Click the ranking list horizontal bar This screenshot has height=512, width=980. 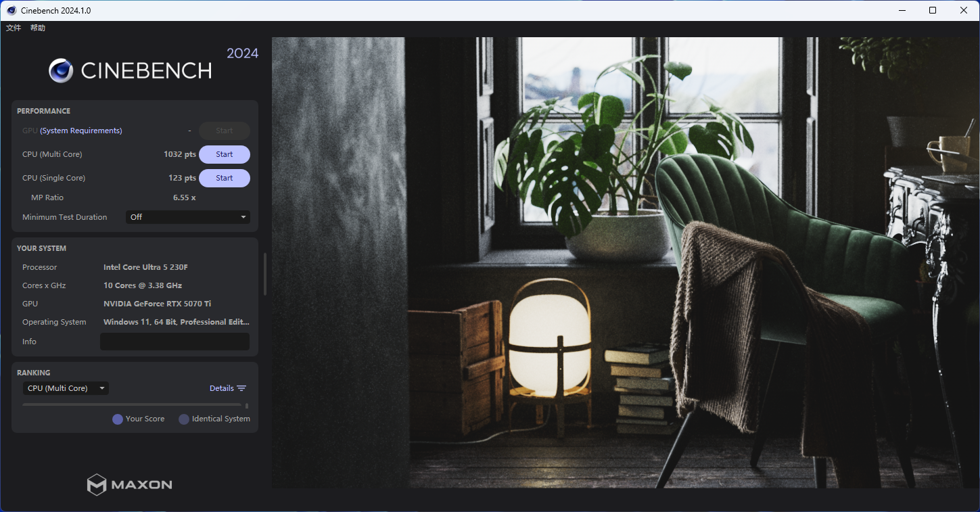pos(132,405)
